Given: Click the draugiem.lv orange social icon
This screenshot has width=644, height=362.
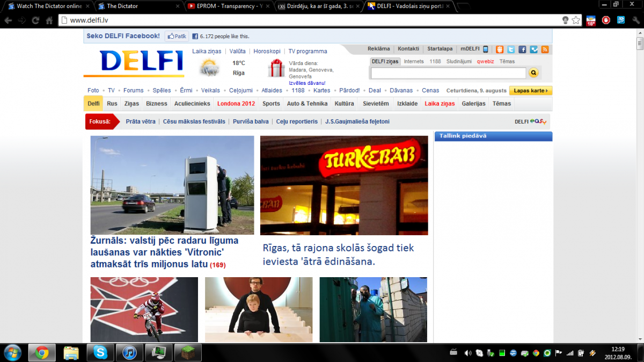Looking at the screenshot, I should [500, 49].
